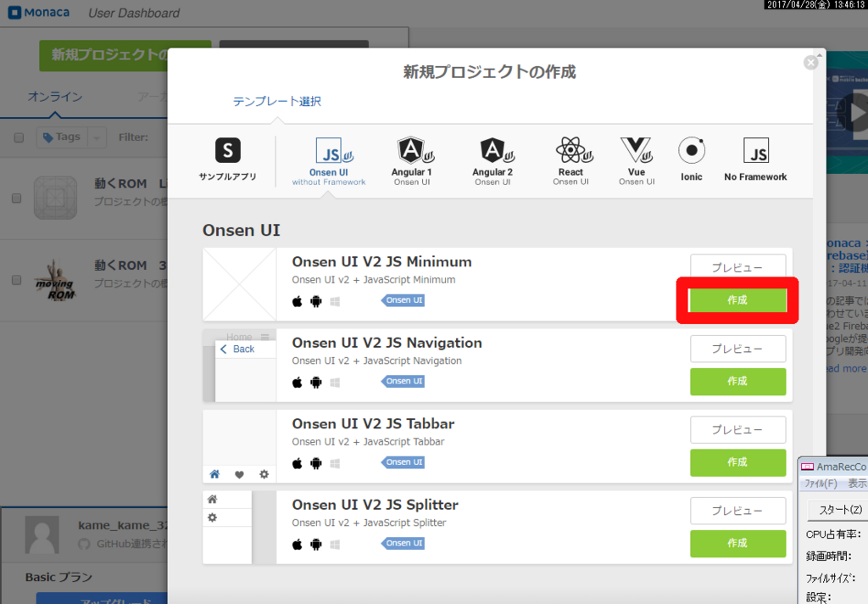The image size is (868, 604).
Task: Select the Vue Onsen UI template
Action: click(637, 160)
